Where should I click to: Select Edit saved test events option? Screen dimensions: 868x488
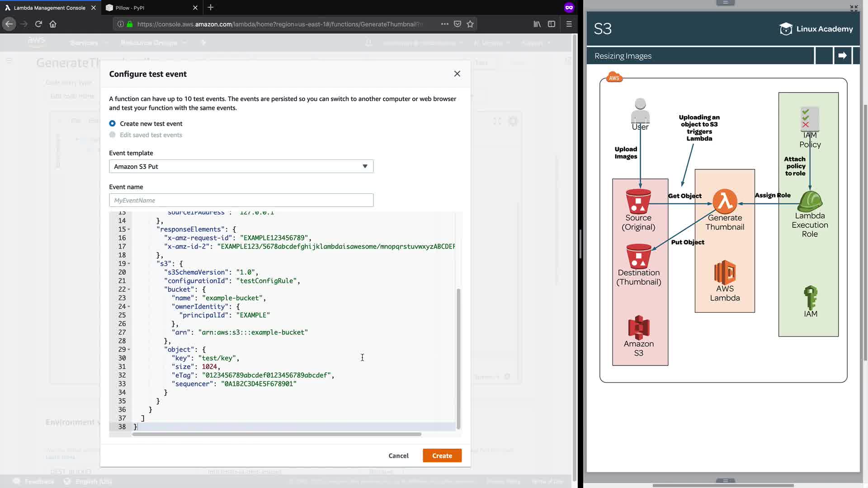point(113,135)
